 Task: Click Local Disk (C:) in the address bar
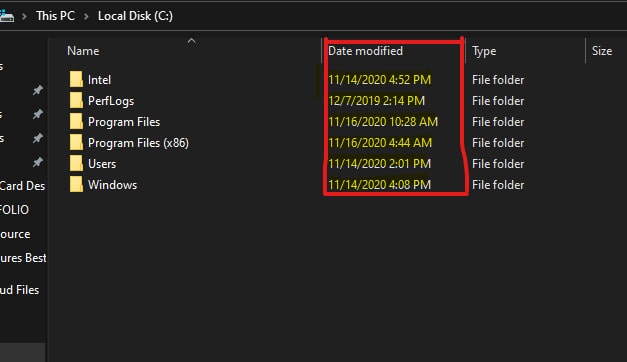[135, 16]
